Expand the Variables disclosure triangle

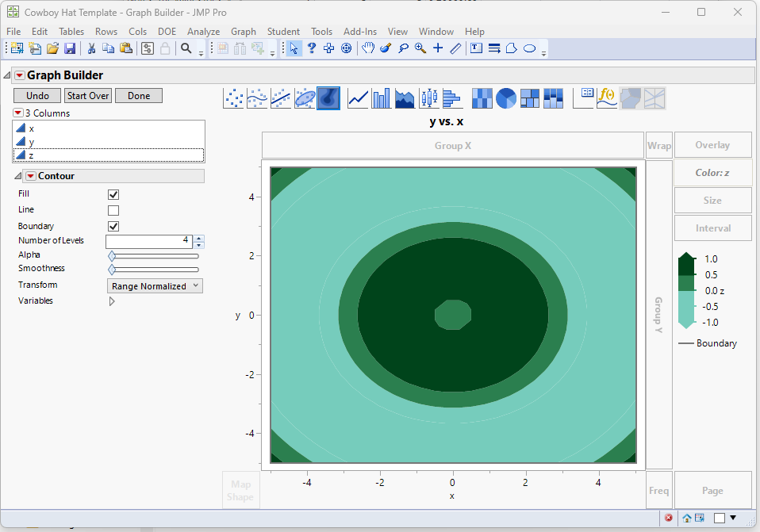coord(112,301)
